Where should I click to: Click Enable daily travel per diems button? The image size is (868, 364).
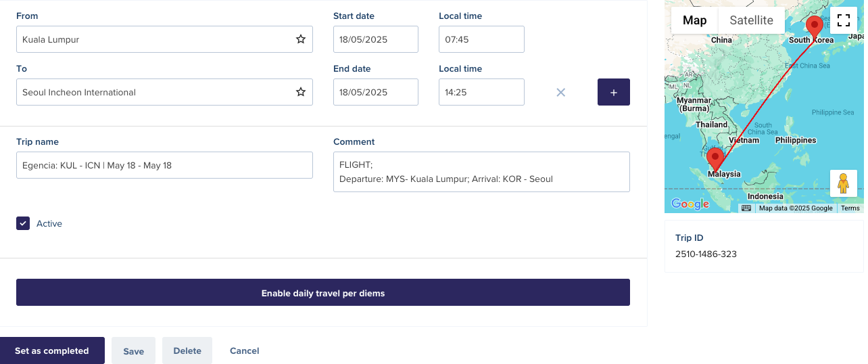(323, 292)
